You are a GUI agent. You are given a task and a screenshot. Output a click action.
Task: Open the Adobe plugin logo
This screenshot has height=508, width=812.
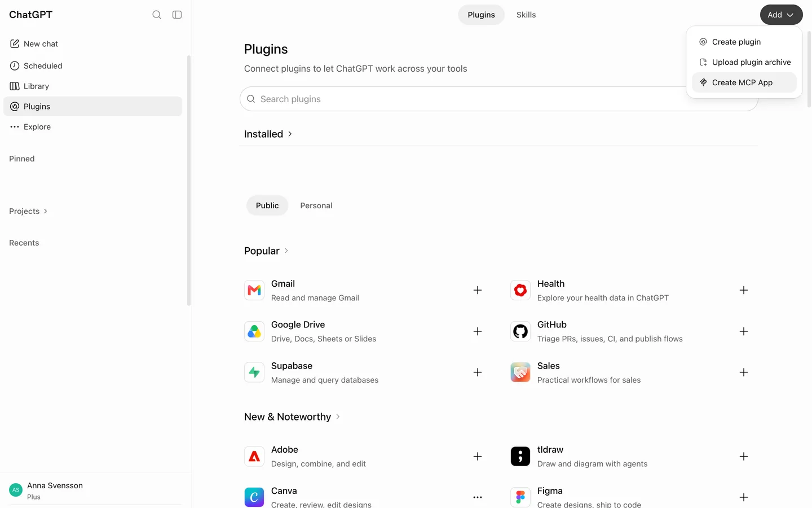254,456
